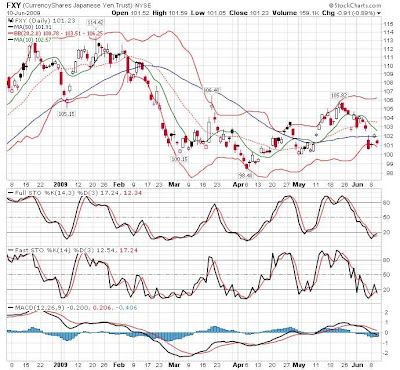Click the 100.15 low price label
The width and height of the screenshot is (400, 370).
pos(180,159)
